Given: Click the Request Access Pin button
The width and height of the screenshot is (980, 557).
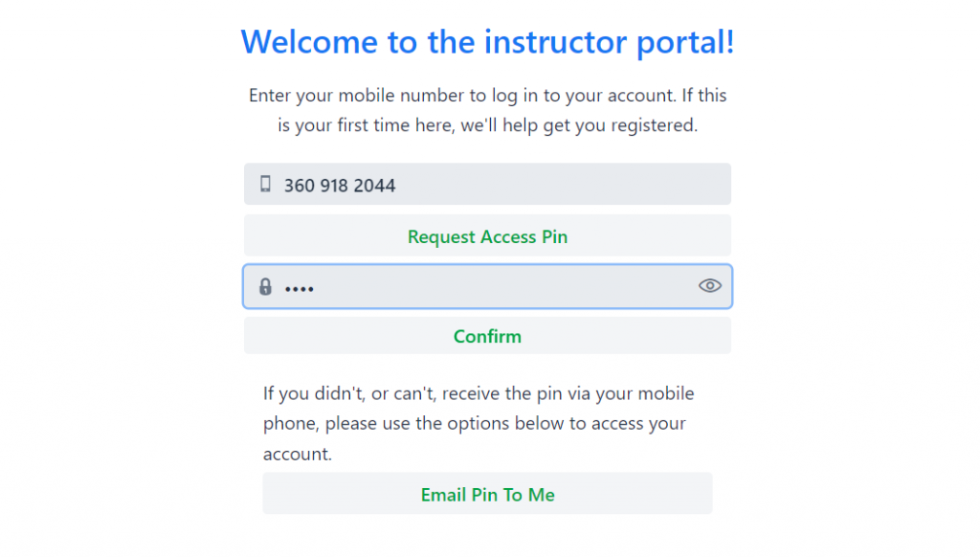Looking at the screenshot, I should (487, 235).
